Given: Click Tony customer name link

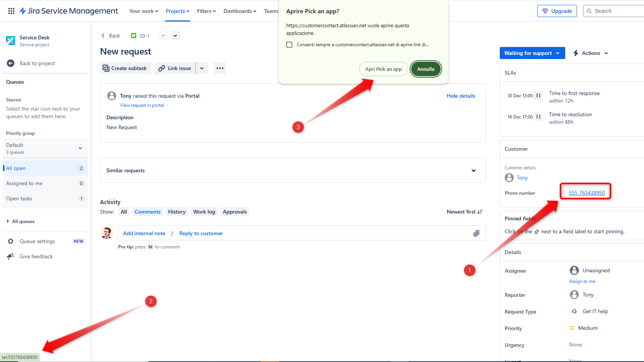Looking at the screenshot, I should pyautogui.click(x=522, y=178).
